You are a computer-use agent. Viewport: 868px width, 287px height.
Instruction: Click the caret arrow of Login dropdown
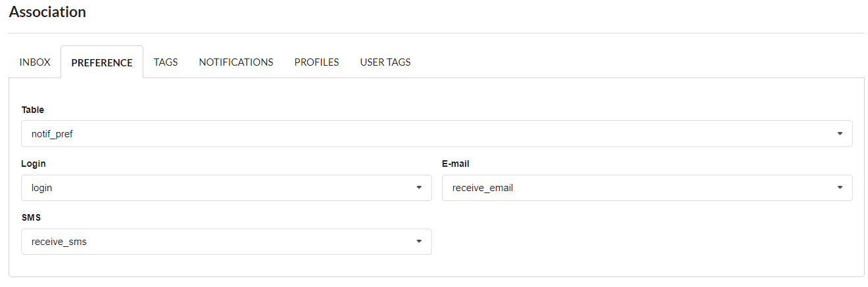pyautogui.click(x=419, y=188)
